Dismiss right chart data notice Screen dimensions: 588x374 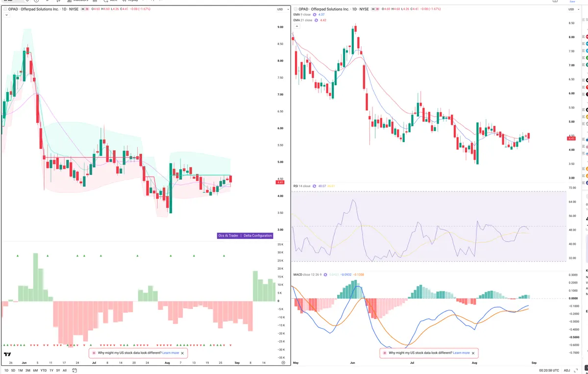[x=473, y=353]
